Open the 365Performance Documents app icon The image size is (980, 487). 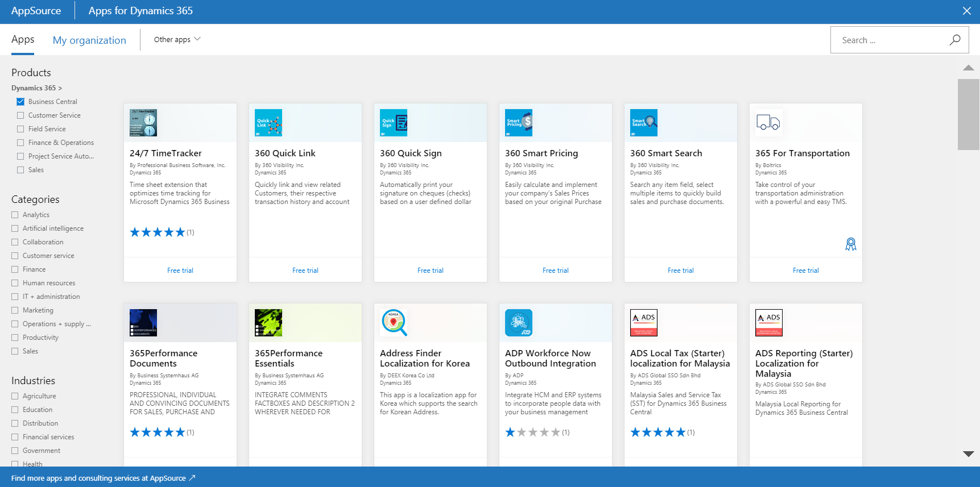(x=143, y=323)
